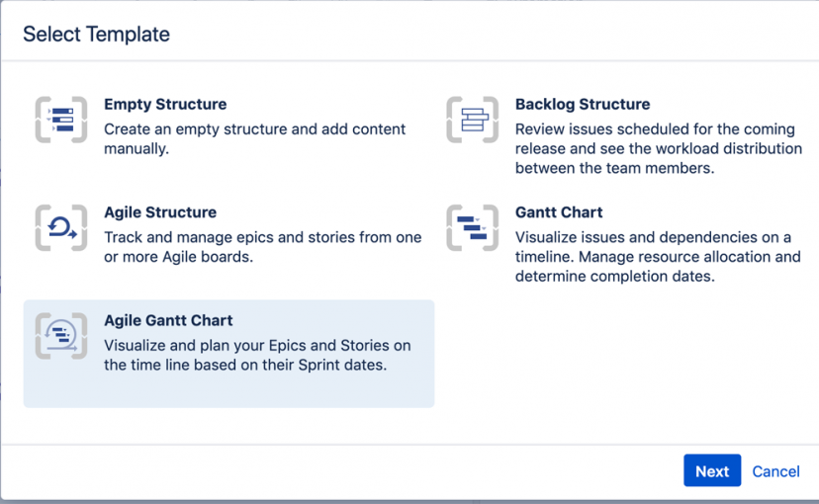This screenshot has height=504, width=819.
Task: Click the Agile Gantt Chart template icon
Action: [x=61, y=336]
